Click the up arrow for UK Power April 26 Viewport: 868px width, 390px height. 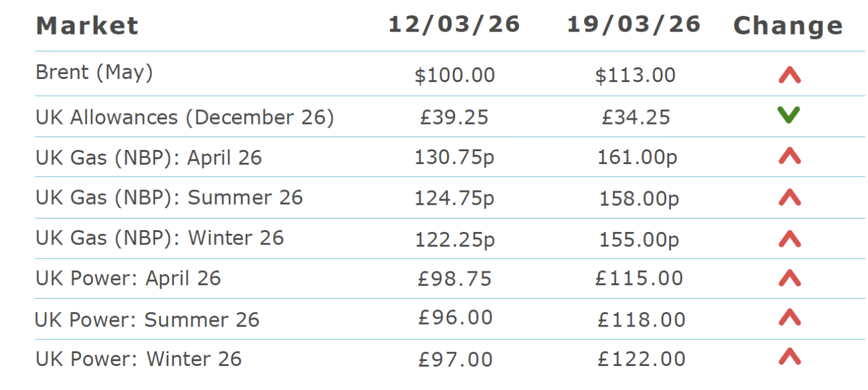tap(789, 278)
